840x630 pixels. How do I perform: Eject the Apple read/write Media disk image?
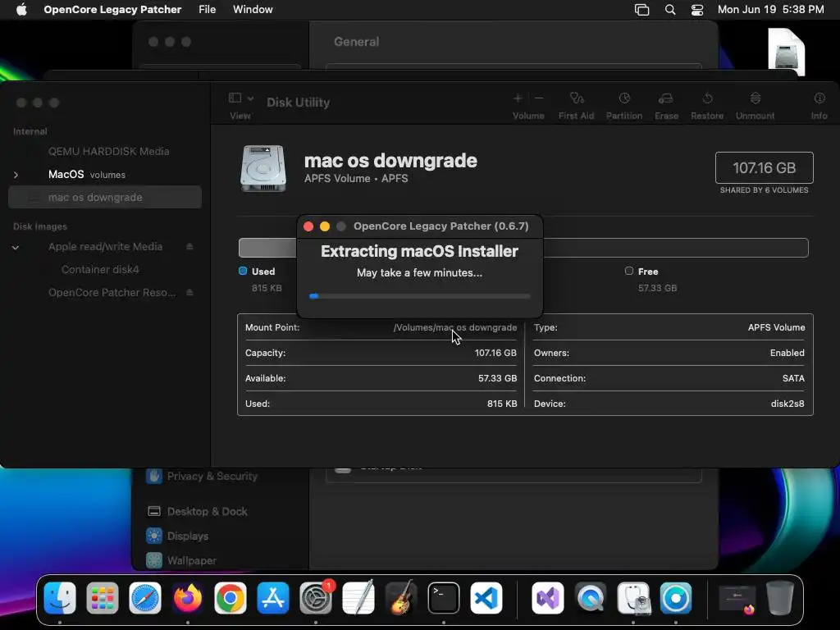(x=189, y=246)
